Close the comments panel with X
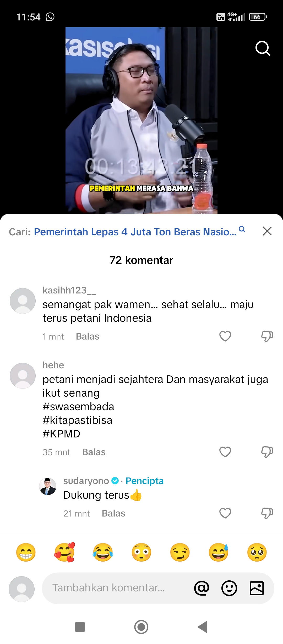Image resolution: width=283 pixels, height=644 pixels. (267, 231)
